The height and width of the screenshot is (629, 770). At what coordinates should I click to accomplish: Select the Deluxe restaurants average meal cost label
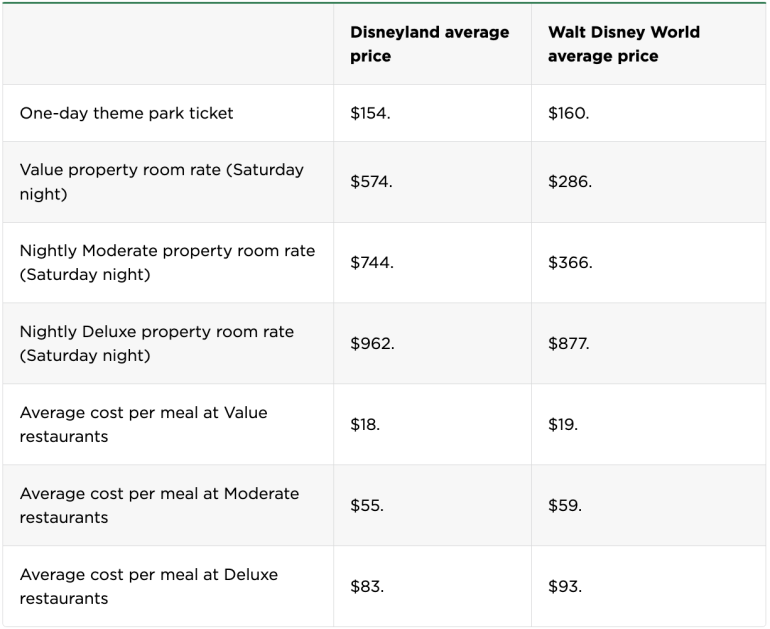click(148, 587)
